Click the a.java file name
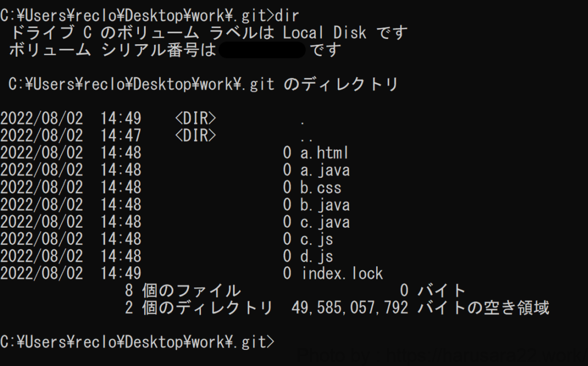The height and width of the screenshot is (366, 588). [x=325, y=170]
